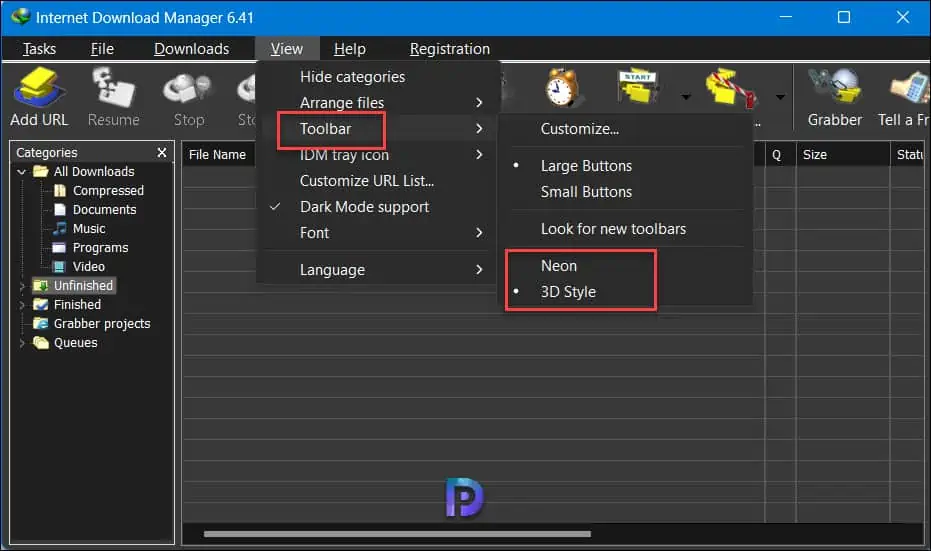Image resolution: width=931 pixels, height=551 pixels.
Task: Open Stop Queue dropdown arrow
Action: click(x=780, y=97)
